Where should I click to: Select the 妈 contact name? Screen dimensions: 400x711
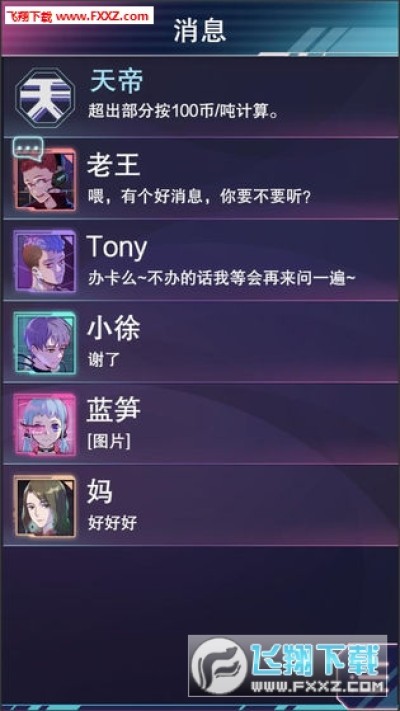[100, 492]
